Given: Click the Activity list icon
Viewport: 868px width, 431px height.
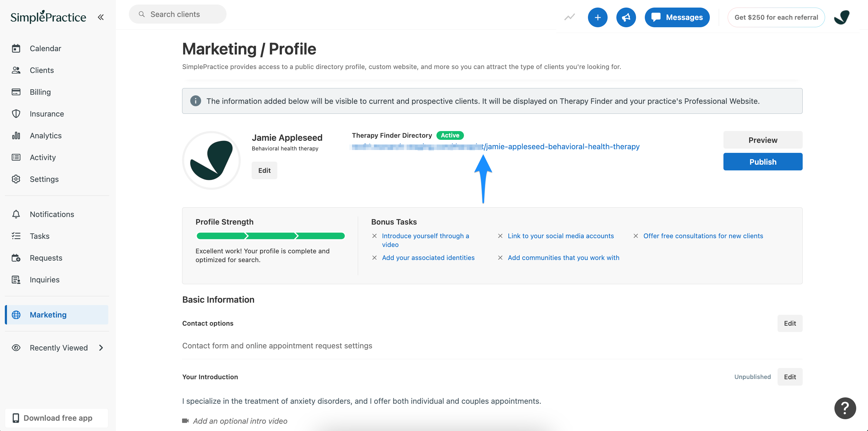Looking at the screenshot, I should pyautogui.click(x=16, y=157).
